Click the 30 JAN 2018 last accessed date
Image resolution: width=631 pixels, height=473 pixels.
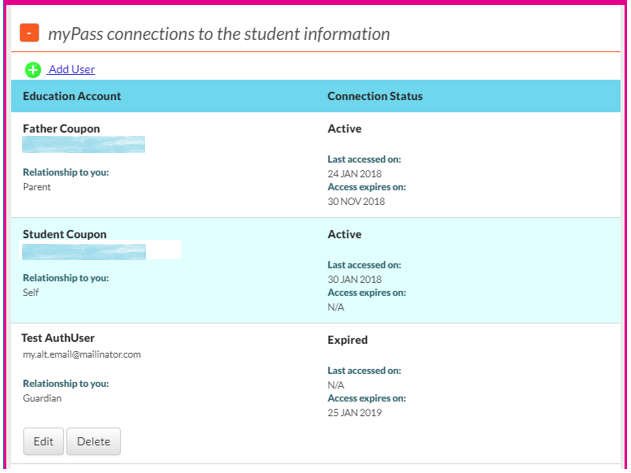[354, 279]
